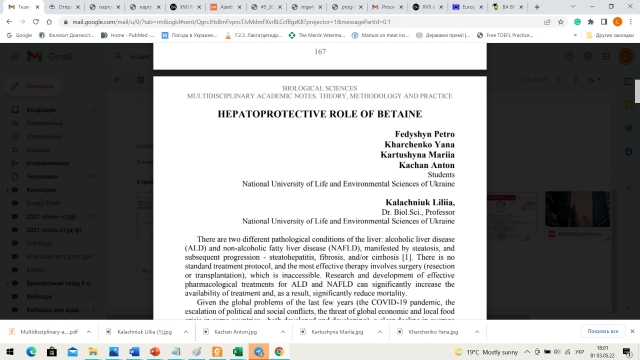
Task: Click the browser back arrow
Action: pos(9,22)
